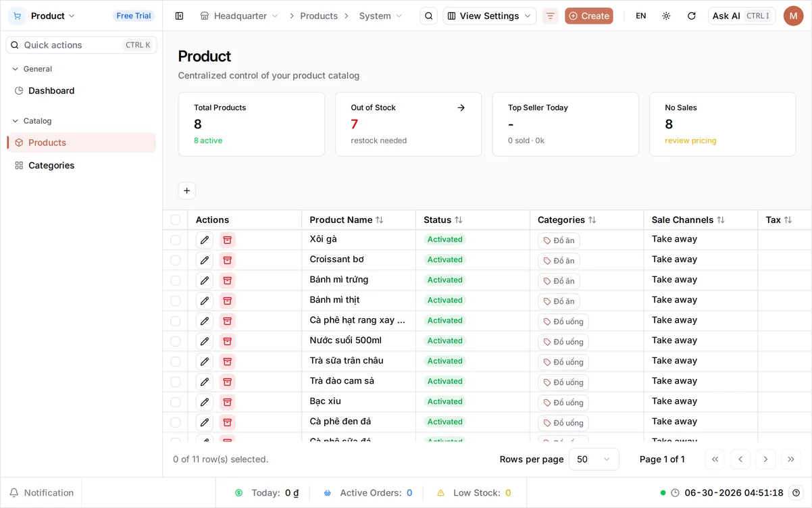Collapse the Catalog sidebar section
This screenshot has height=508, width=812.
click(32, 121)
